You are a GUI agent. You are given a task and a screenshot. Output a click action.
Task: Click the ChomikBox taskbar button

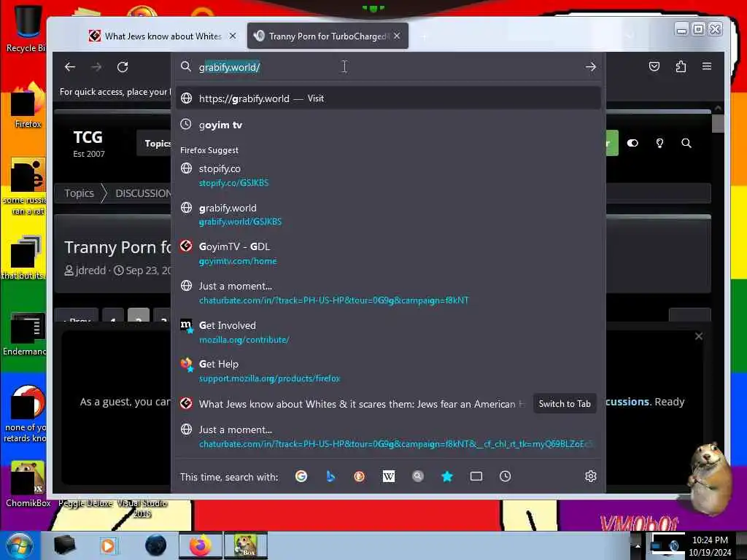246,545
